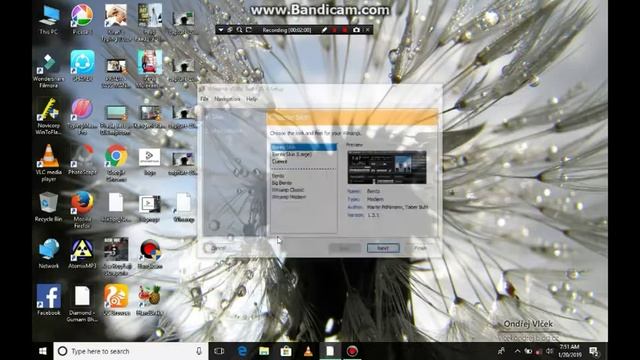Open Network desktop icon
Viewport: 640px width, 360px height.
coord(49,254)
